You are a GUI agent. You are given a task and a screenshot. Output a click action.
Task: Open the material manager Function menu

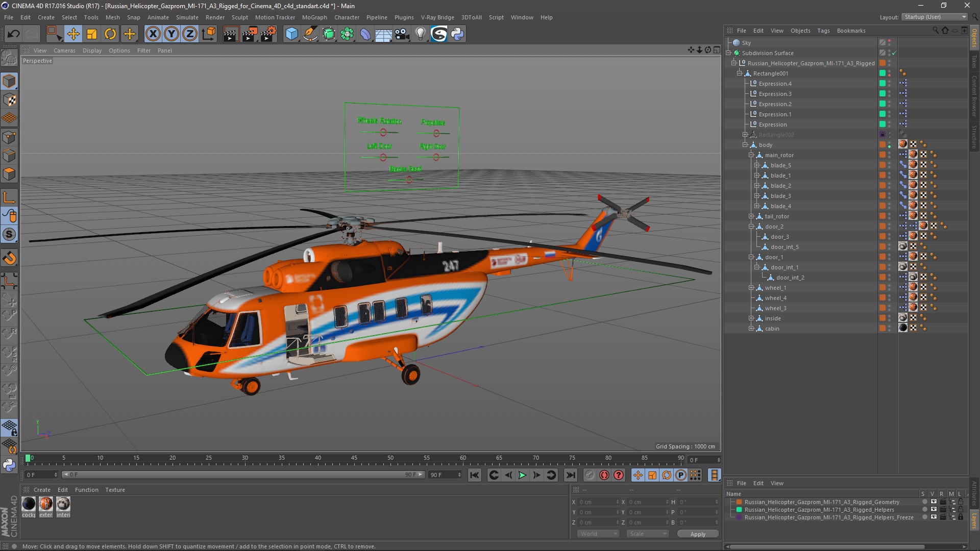(x=86, y=490)
